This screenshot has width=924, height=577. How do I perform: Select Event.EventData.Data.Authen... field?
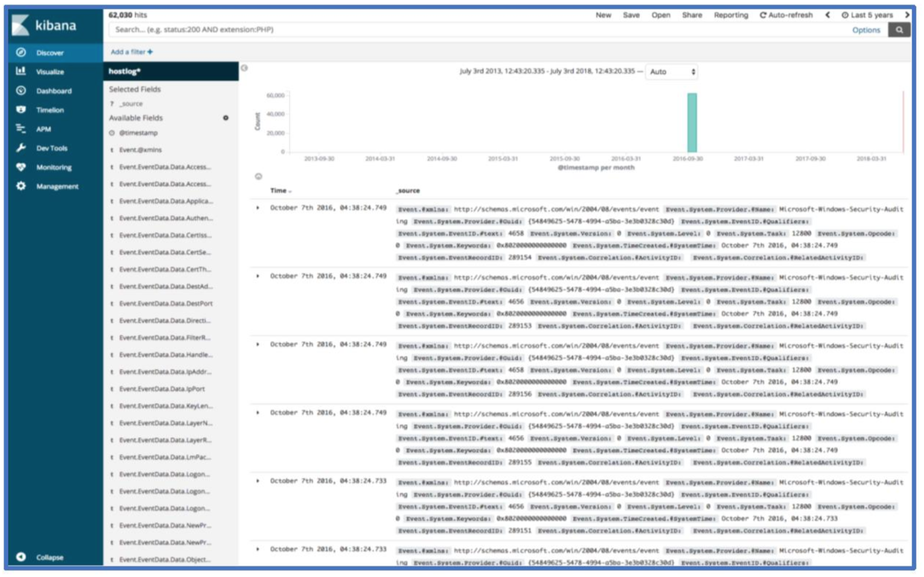point(166,218)
